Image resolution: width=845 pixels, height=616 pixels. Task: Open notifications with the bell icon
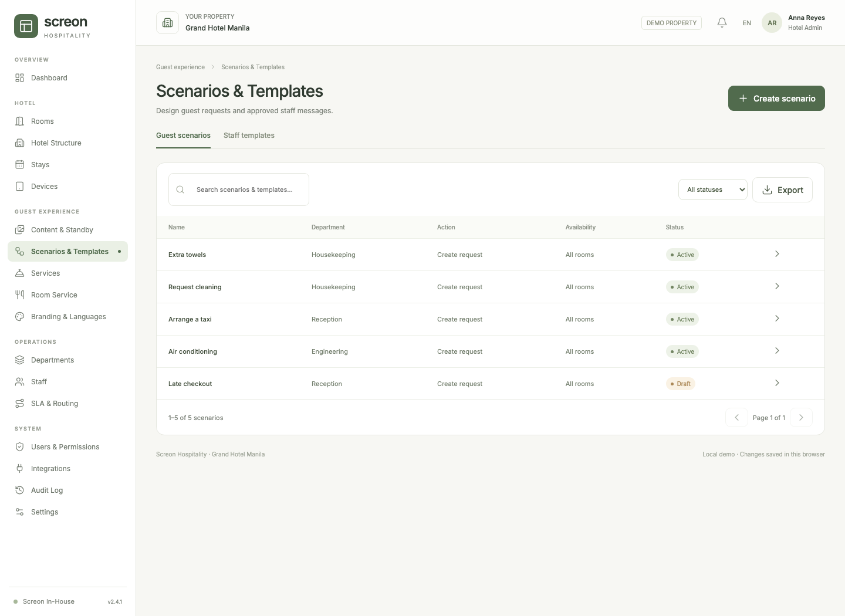(x=722, y=23)
